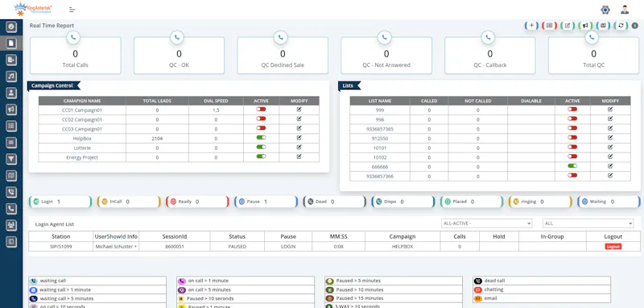
Task: Click the list name 9336857366
Action: point(379,176)
